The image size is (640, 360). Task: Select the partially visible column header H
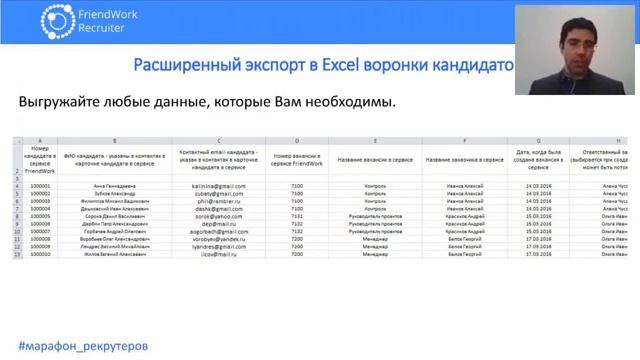[598, 140]
